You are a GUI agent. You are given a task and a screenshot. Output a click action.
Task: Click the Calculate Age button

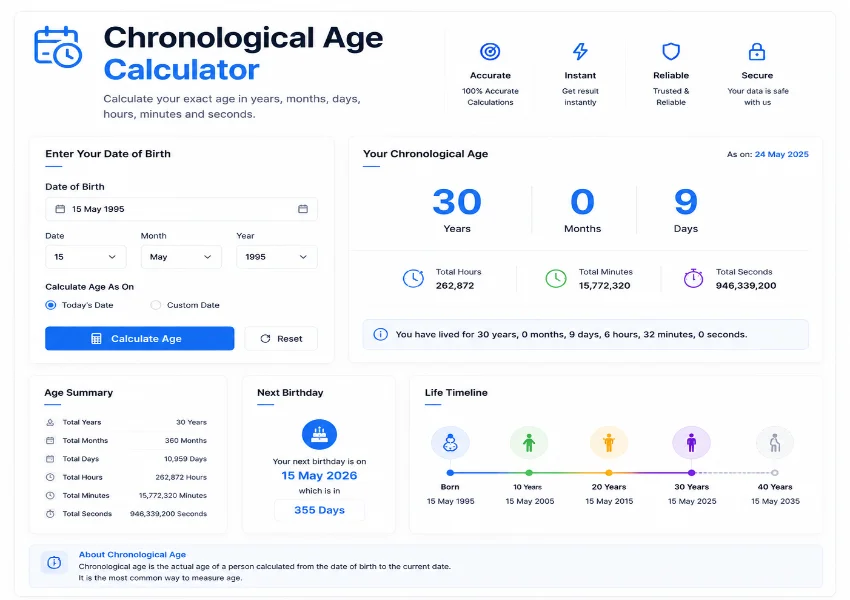pyautogui.click(x=139, y=339)
